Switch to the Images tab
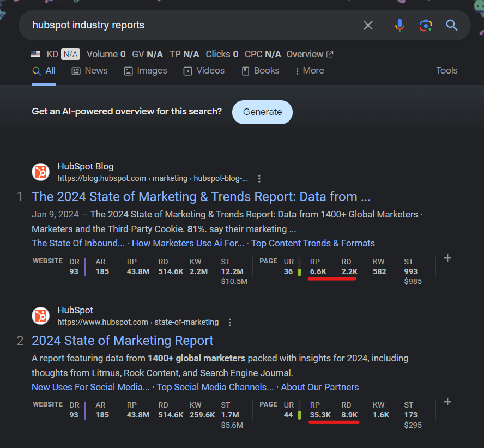The height and width of the screenshot is (448, 484). pos(146,71)
